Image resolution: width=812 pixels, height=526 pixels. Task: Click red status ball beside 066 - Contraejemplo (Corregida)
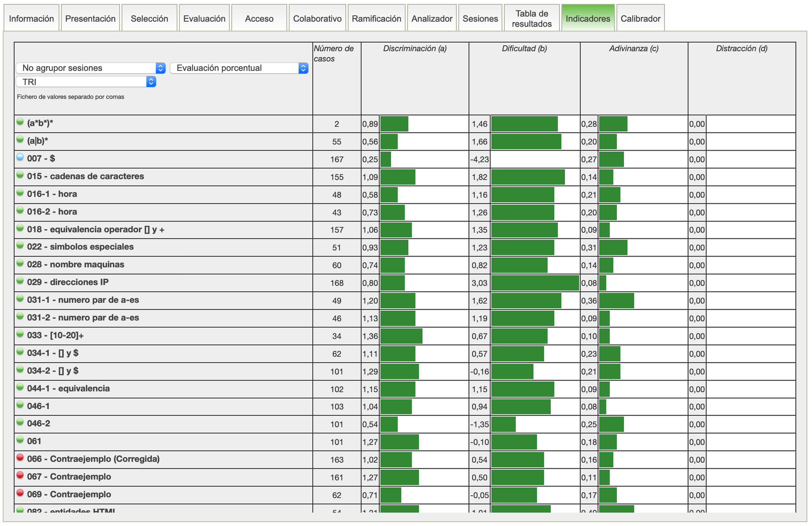[x=20, y=457]
